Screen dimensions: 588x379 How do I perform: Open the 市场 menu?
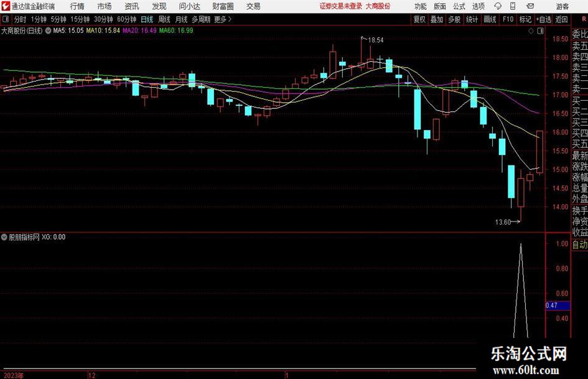tap(105, 6)
